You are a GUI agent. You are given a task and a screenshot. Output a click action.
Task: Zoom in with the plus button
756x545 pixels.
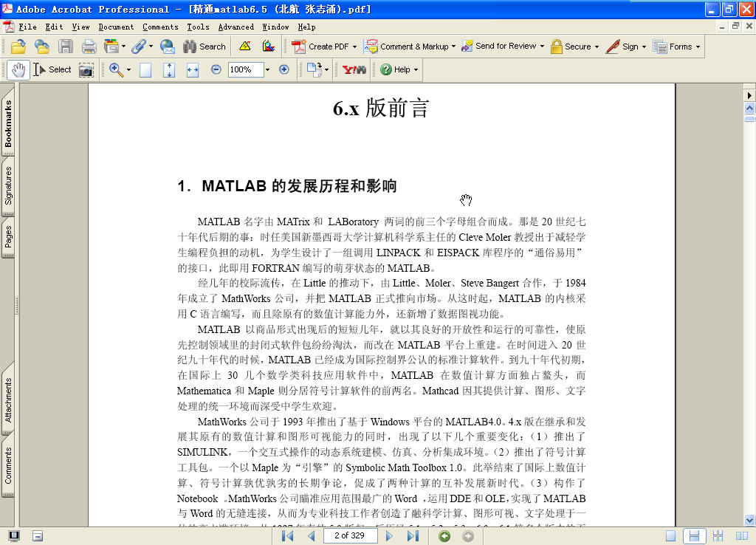(284, 69)
